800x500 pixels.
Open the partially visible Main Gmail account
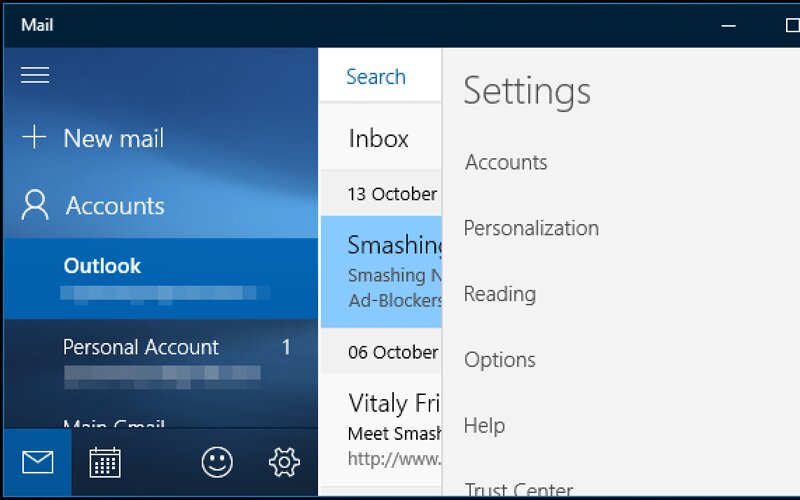pos(114,423)
